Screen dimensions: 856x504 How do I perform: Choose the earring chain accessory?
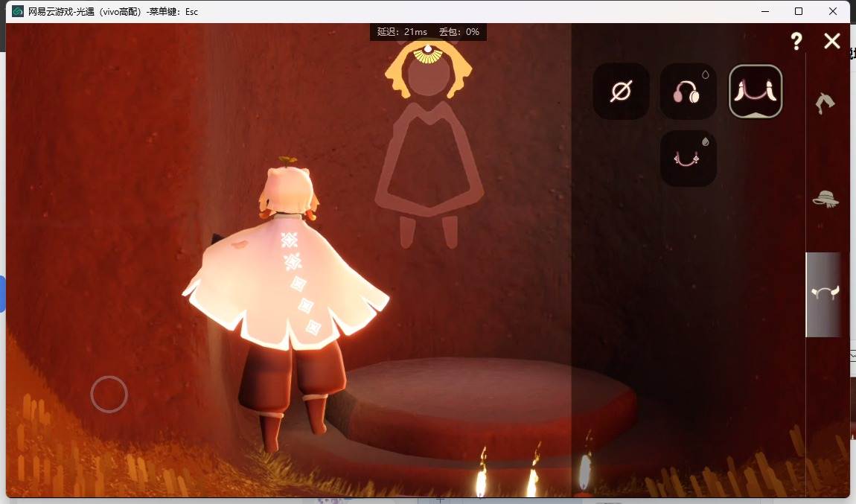pos(688,159)
